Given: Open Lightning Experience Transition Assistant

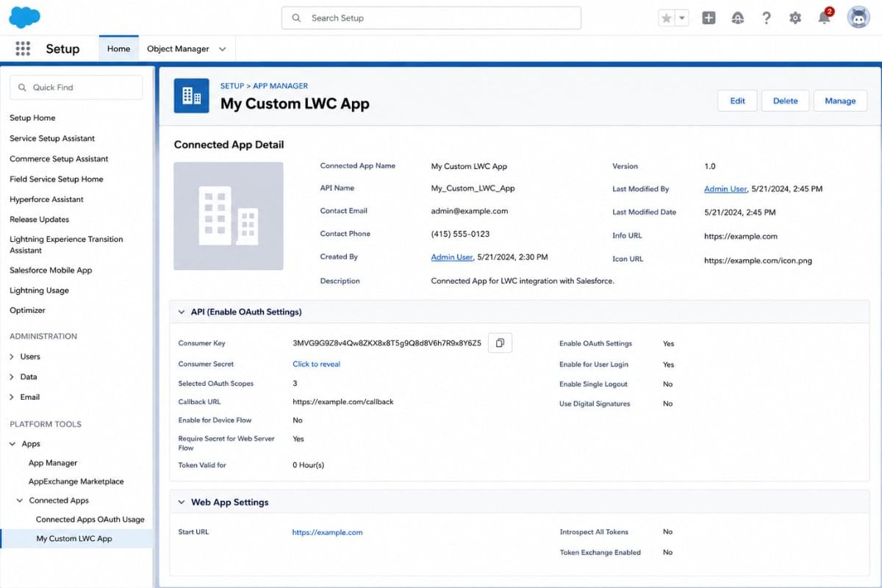Looking at the screenshot, I should click(x=66, y=245).
